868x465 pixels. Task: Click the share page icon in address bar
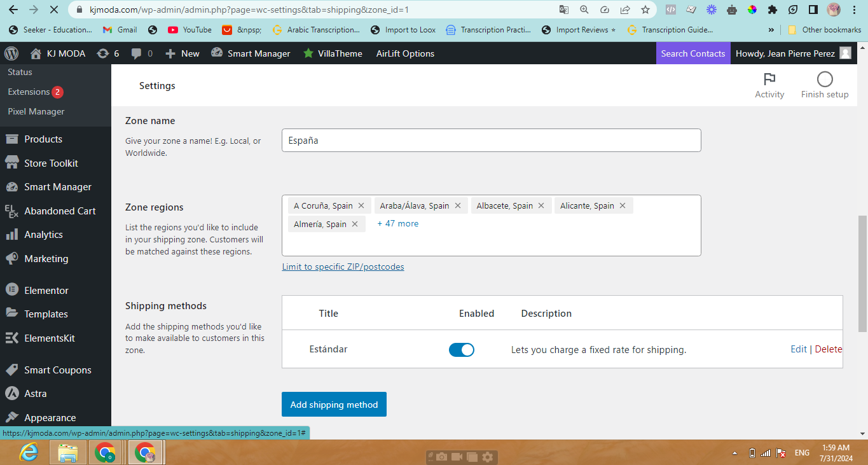click(x=625, y=10)
